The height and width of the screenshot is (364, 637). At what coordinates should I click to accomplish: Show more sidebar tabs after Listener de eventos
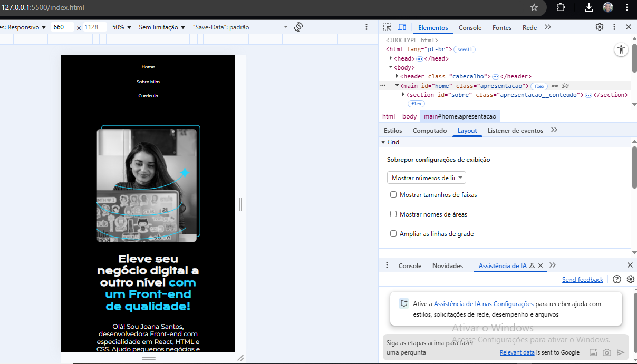tap(554, 130)
